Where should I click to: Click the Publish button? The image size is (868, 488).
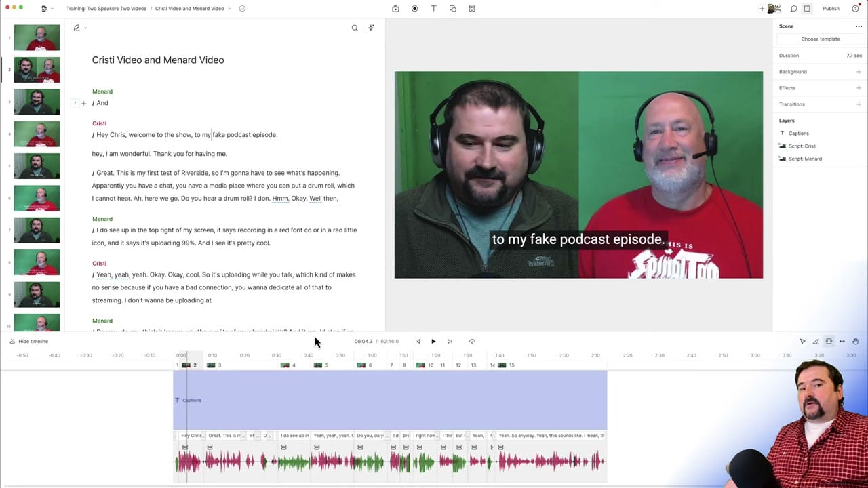(831, 8)
